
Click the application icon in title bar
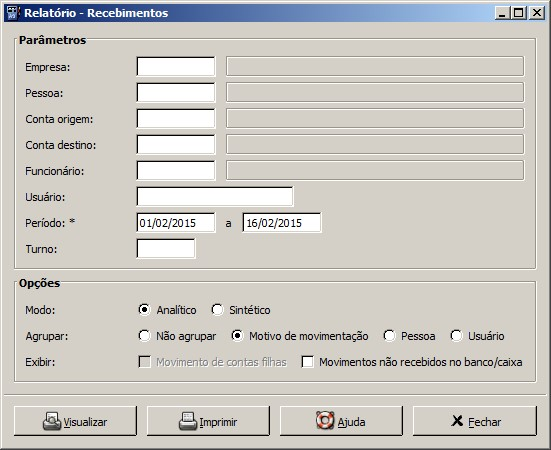coord(12,13)
